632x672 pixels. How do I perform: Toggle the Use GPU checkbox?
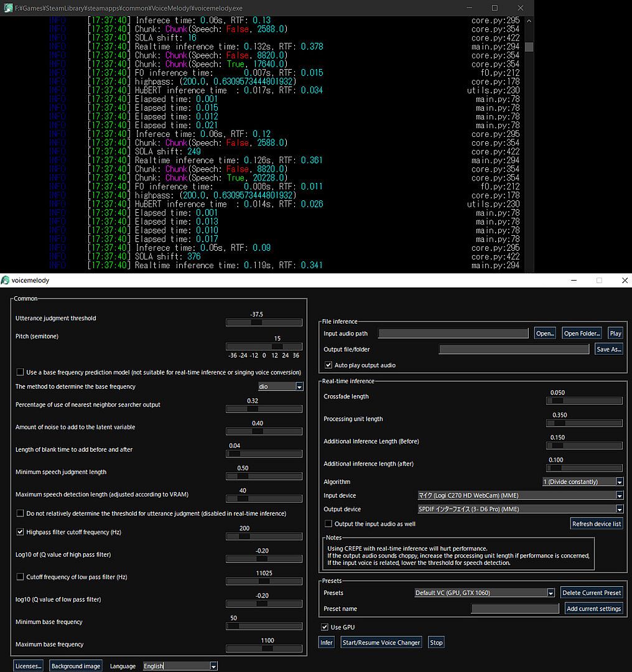[324, 627]
